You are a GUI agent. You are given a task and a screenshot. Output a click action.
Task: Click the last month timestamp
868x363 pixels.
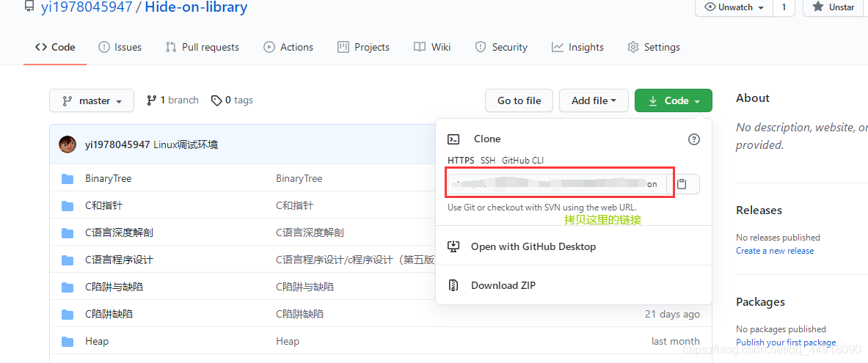pos(675,342)
